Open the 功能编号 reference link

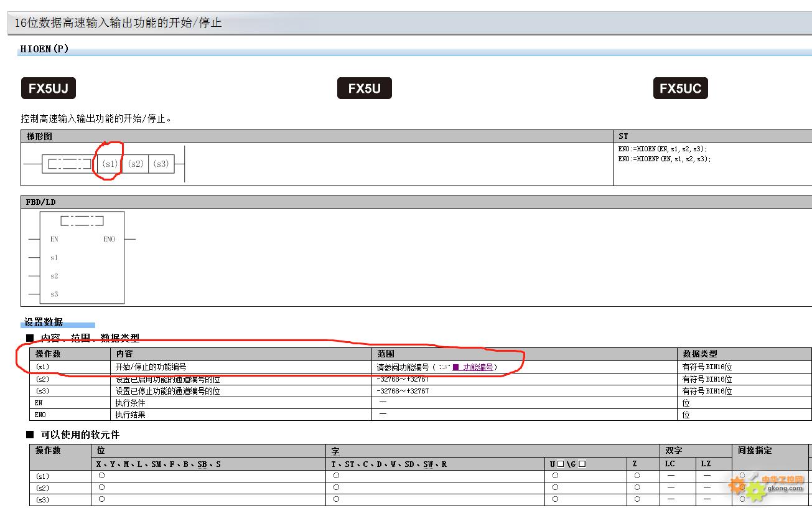click(478, 367)
